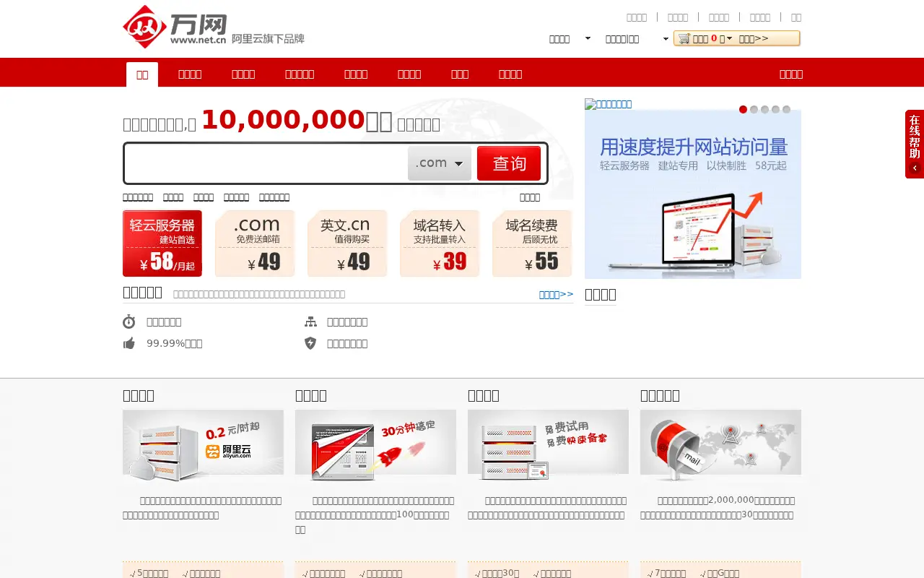The image size is (924, 578).
Task: Open the 英文.cn ¥49 promo tile
Action: point(347,243)
